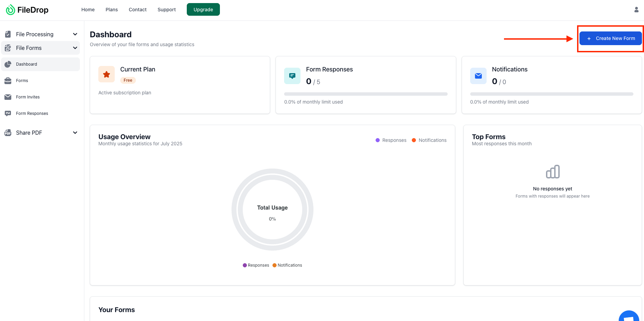
Task: Go to Home in top navigation
Action: pos(88,10)
